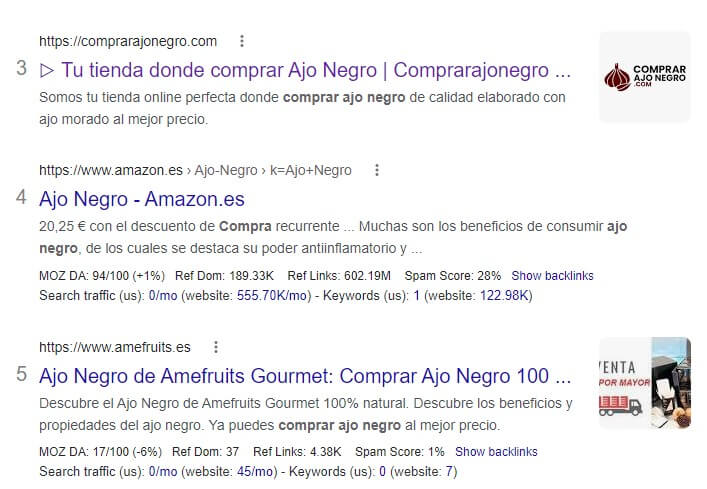Click the https://www.amefruits.es URL text

click(115, 347)
